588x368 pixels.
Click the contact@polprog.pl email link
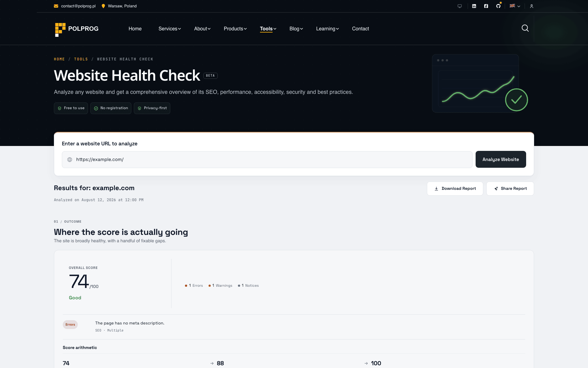click(x=78, y=6)
